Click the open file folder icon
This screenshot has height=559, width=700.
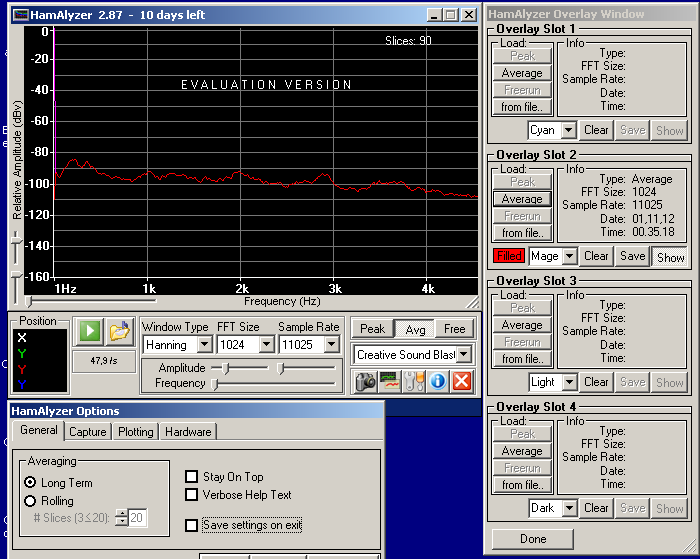click(120, 332)
